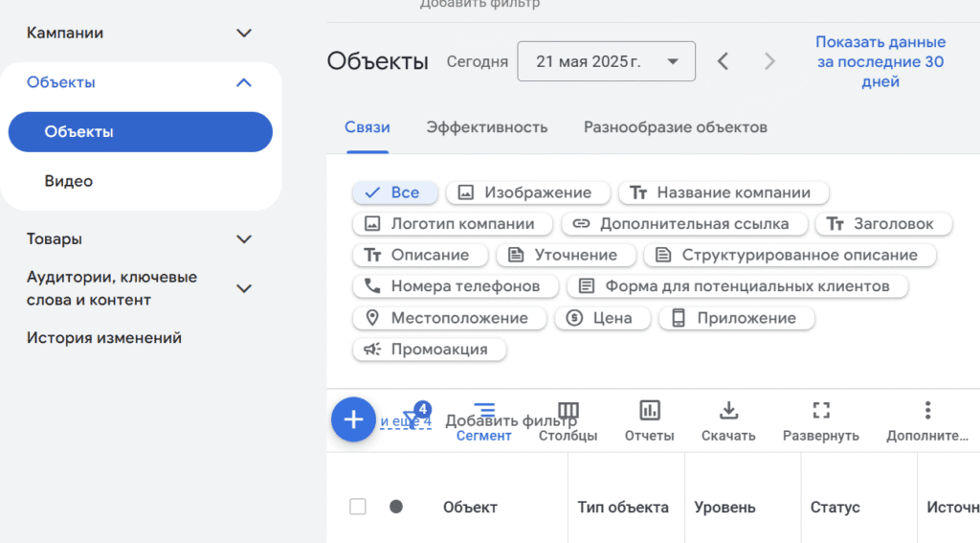Screen dimensions: 980x543
Task: Open the Сегмент segment tool
Action: pyautogui.click(x=483, y=422)
